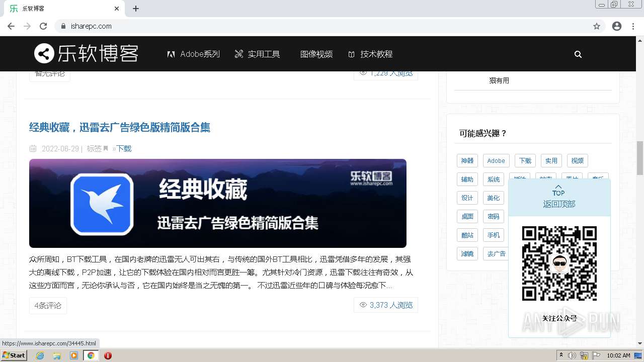Open the Adobe系列 menu

[194, 54]
